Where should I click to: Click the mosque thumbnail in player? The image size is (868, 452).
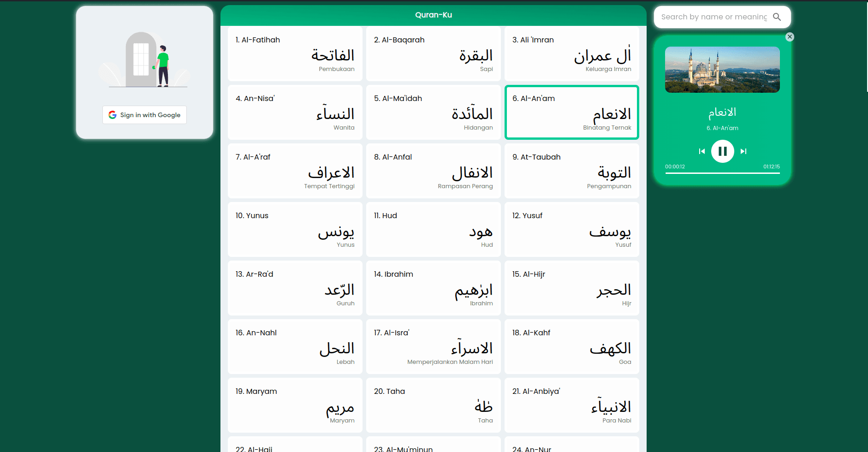(x=722, y=70)
